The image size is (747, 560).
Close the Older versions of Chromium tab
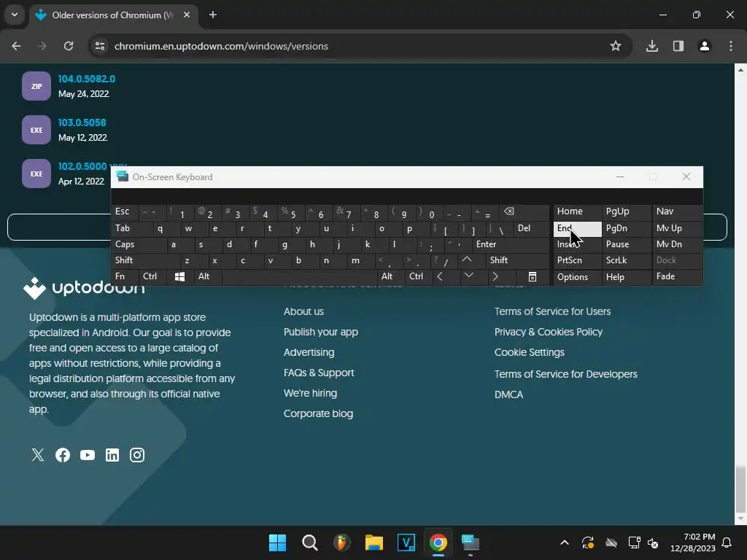(187, 15)
